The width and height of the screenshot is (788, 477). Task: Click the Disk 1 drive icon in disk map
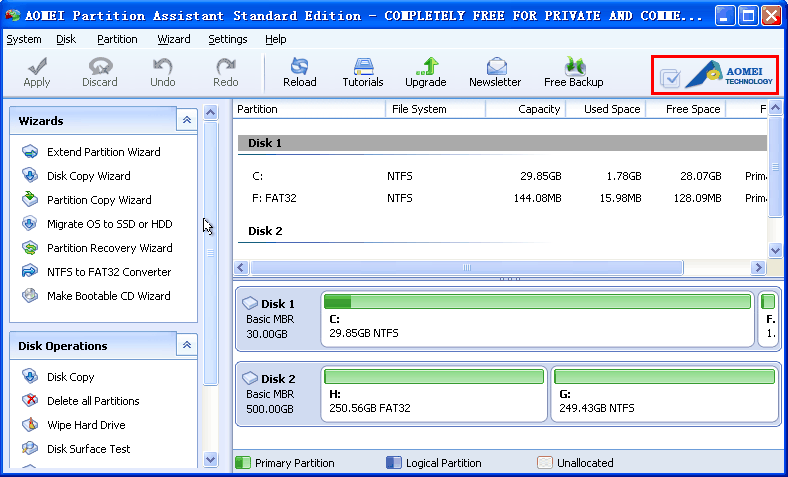click(250, 303)
